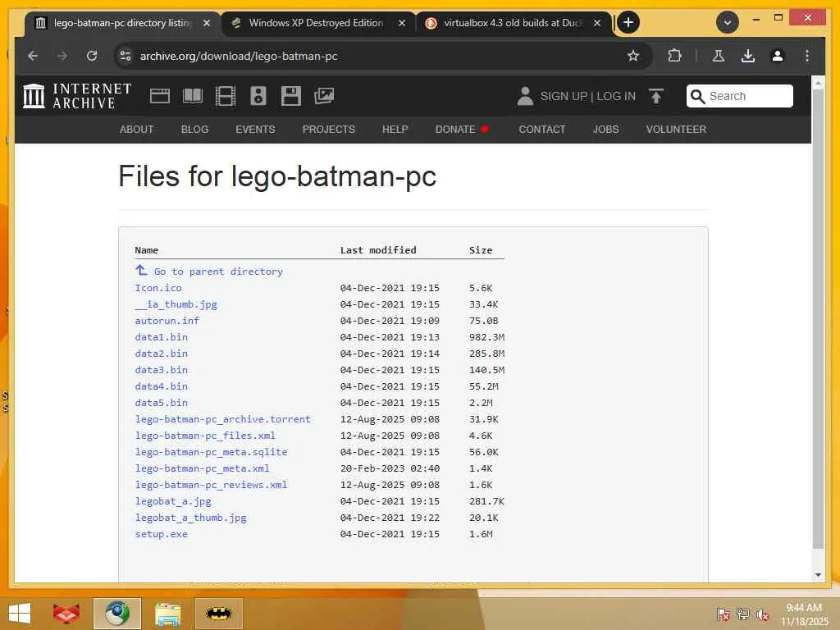Download data5.bin file
This screenshot has width=840, height=630.
(x=162, y=403)
